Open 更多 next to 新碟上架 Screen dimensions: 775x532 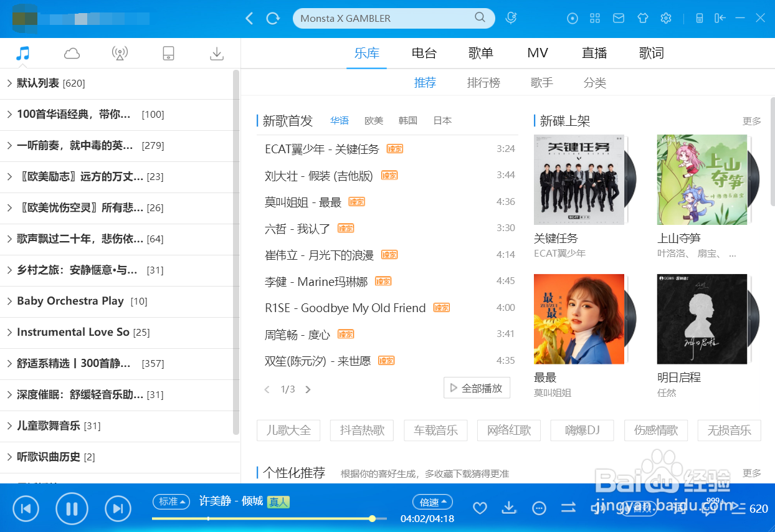[x=752, y=121]
